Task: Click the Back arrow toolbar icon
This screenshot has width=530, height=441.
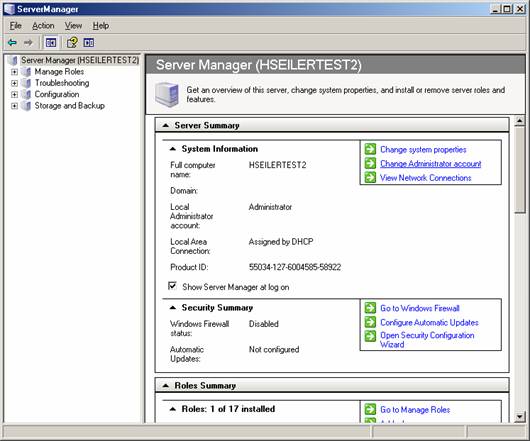Action: click(12, 43)
